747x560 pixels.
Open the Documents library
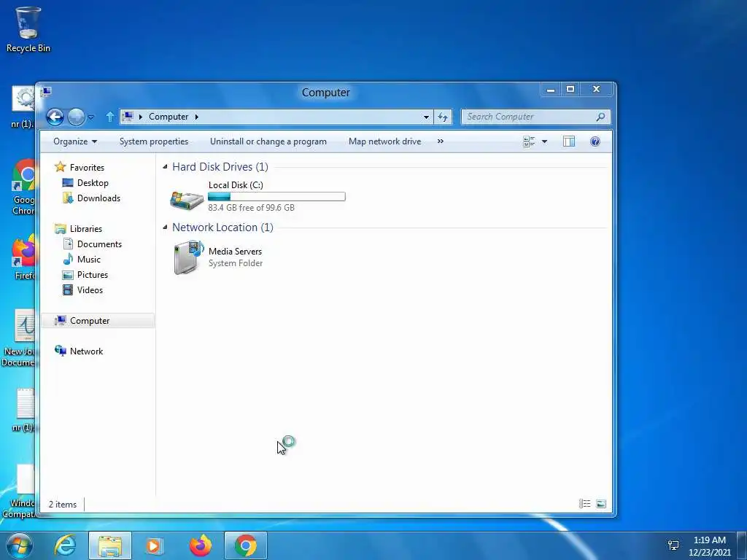pos(99,244)
